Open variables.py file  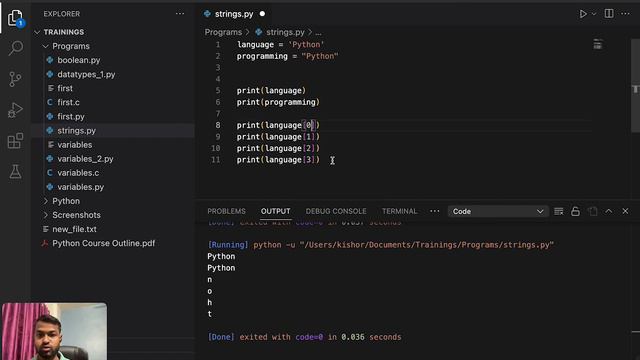80,187
